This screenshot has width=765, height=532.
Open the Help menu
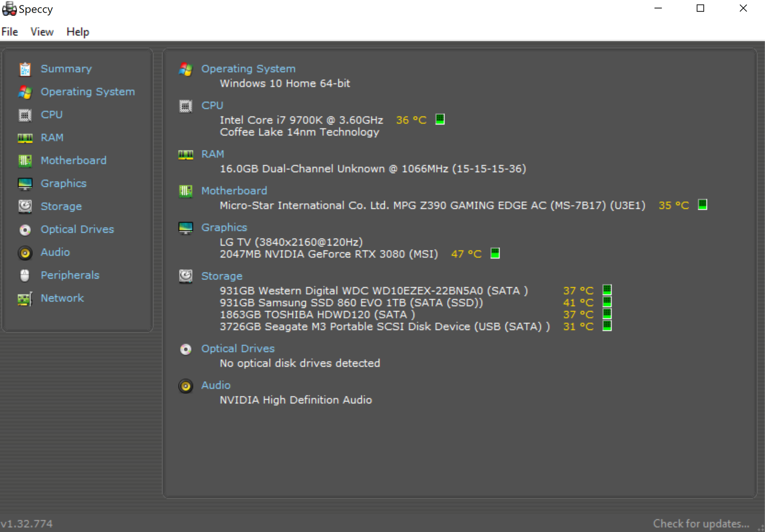[x=78, y=32]
